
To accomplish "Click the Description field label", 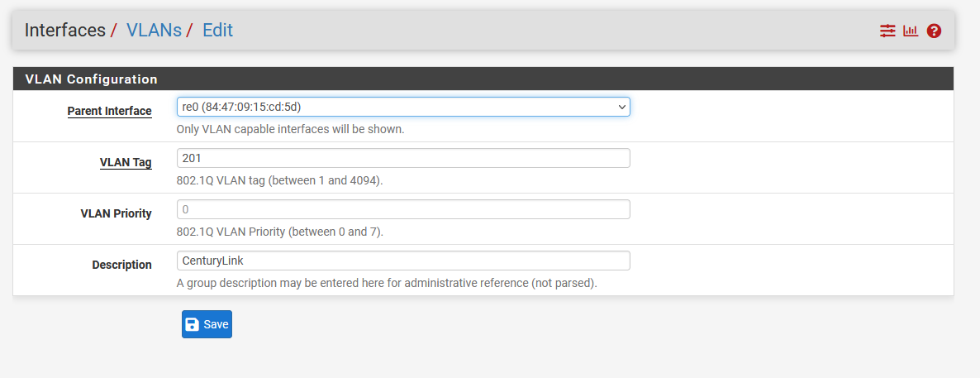I will pos(121,265).
